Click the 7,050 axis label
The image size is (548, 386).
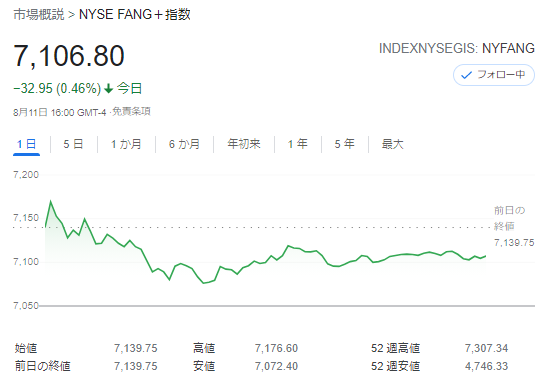coord(26,306)
